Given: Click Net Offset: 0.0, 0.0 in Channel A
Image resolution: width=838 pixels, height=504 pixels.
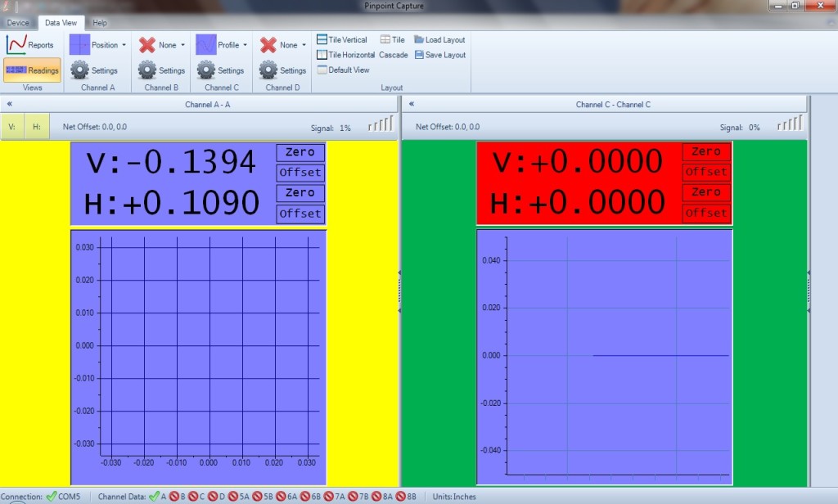Looking at the screenshot, I should [95, 127].
